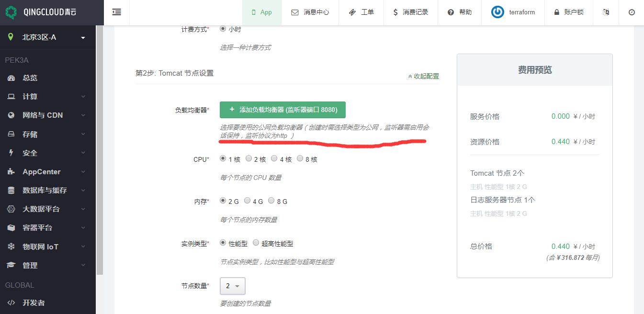Screen dimensions: 644x314
Task: Open 消费记录 billing records
Action: tap(410, 12)
